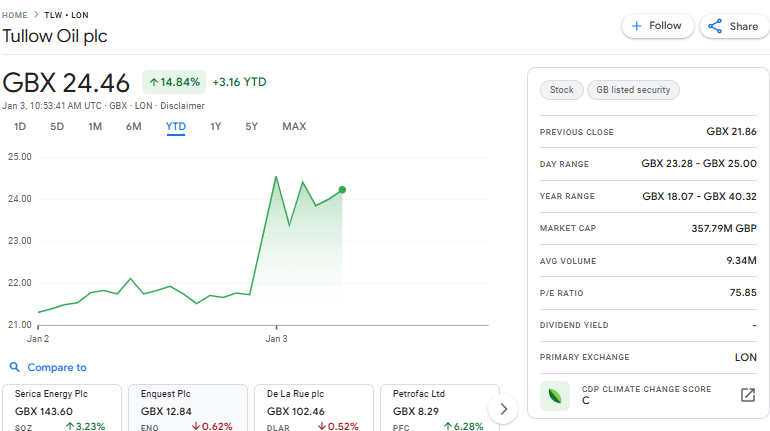Image resolution: width=770 pixels, height=431 pixels.
Task: Click the next arrow on the comparison carousel
Action: tap(503, 409)
